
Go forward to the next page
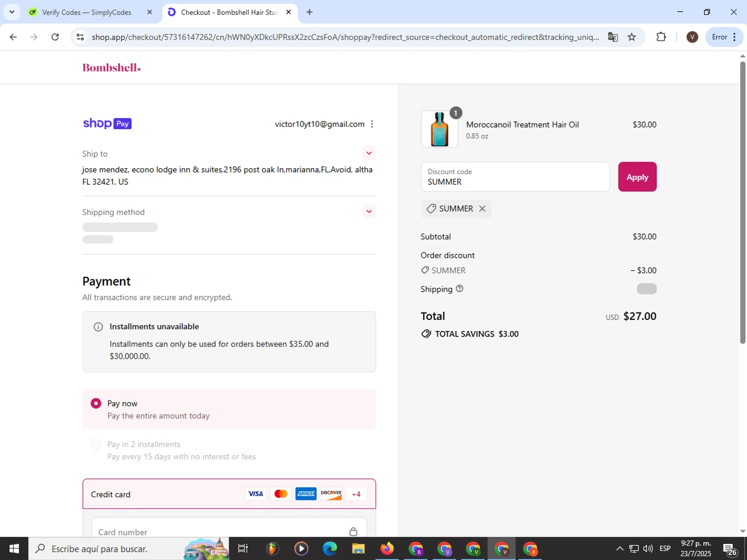[x=34, y=37]
